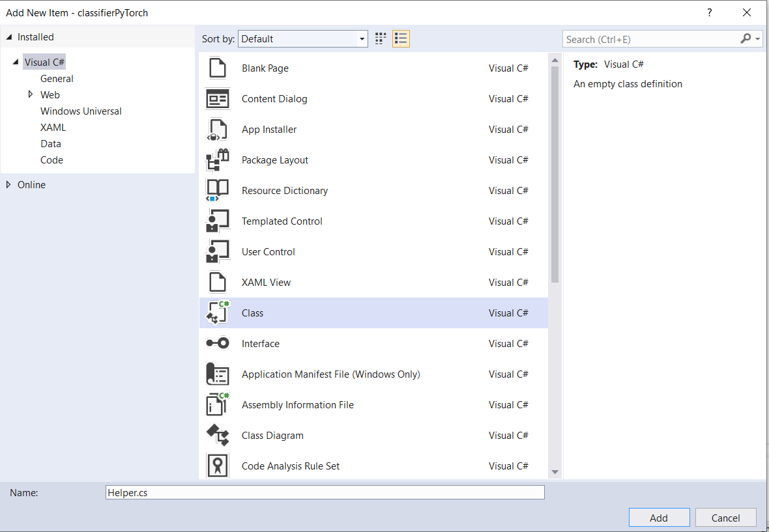Pick the Resource Dictionary template icon
Screen dimensions: 769x532
pyautogui.click(x=217, y=190)
